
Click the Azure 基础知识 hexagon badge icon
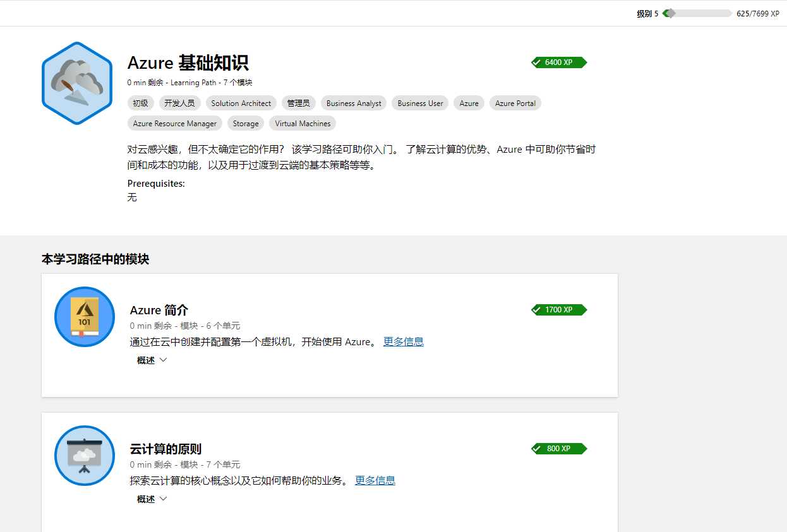coord(77,83)
